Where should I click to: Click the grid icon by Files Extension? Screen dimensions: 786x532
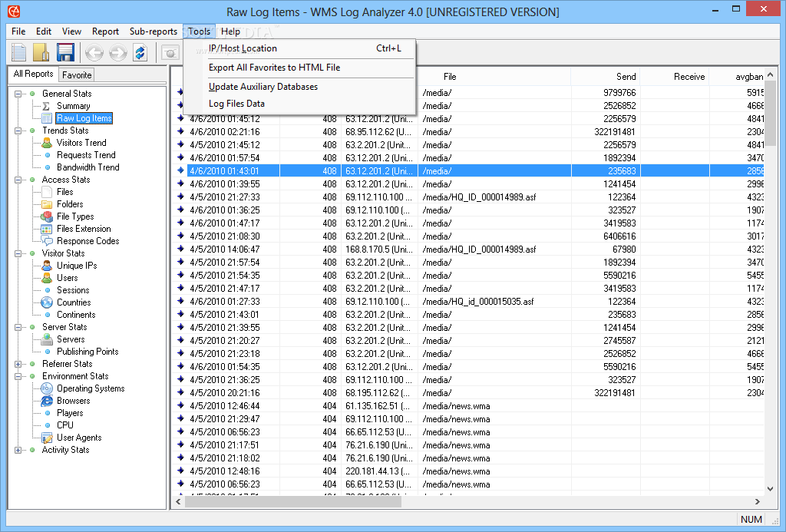47,229
